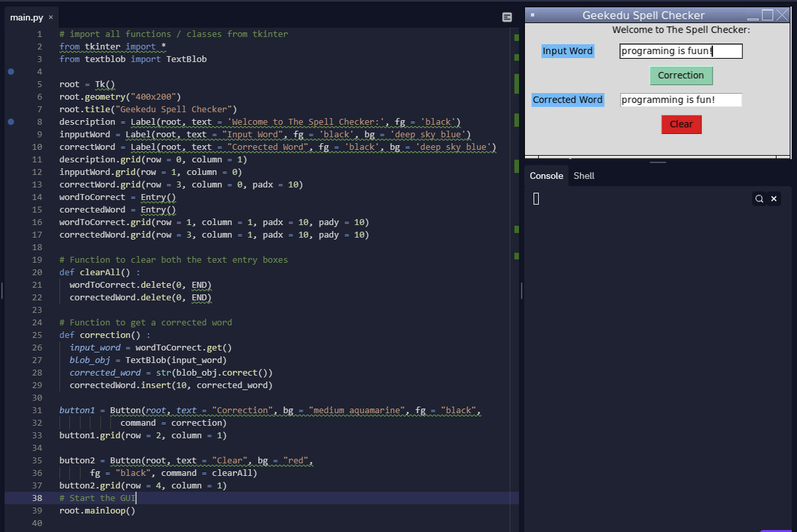Image resolution: width=797 pixels, height=532 pixels.
Task: Maximize the Geekedu Spell Checker window
Action: [x=767, y=15]
